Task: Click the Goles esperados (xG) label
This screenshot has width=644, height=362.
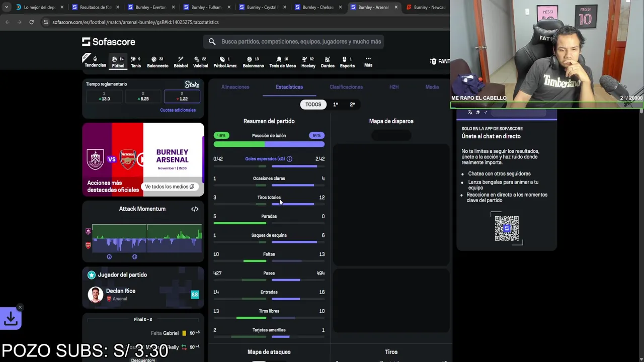Action: tap(265, 159)
